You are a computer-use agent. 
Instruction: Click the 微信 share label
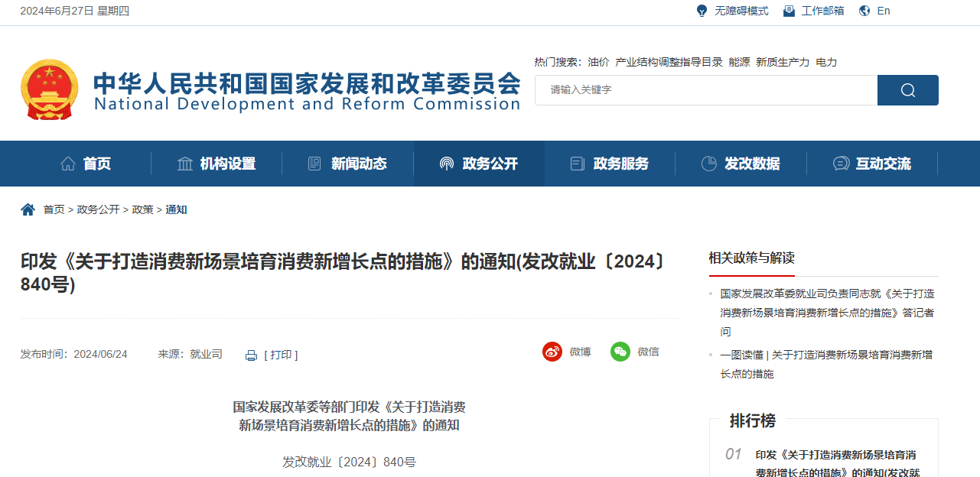point(648,352)
